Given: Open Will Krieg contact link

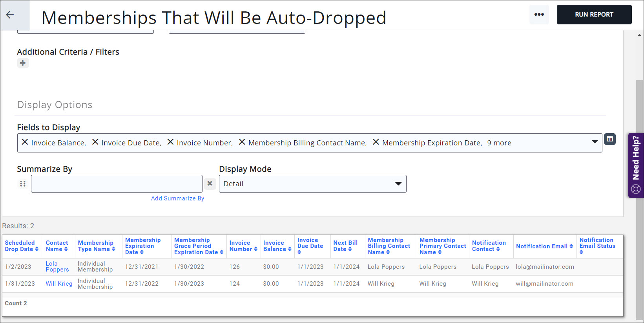Looking at the screenshot, I should pos(59,284).
